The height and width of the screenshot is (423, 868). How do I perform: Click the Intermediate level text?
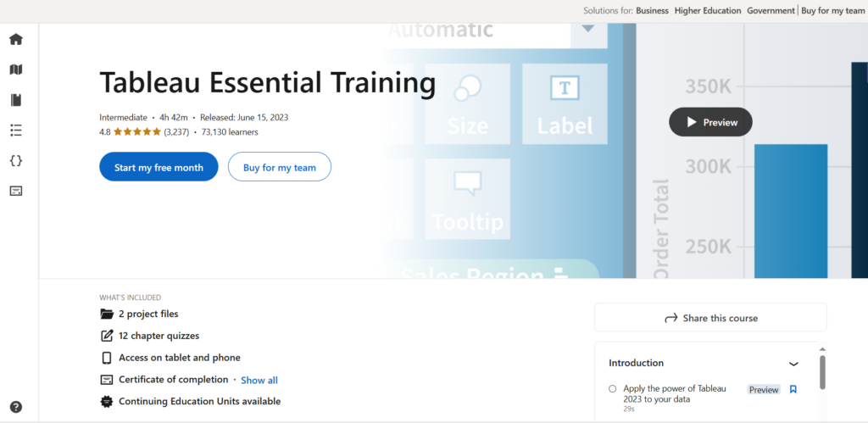(124, 117)
